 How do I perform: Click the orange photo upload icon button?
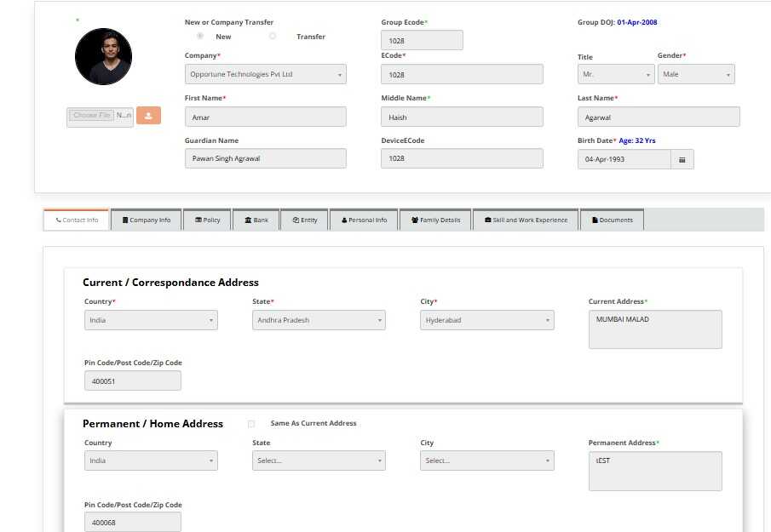[148, 116]
